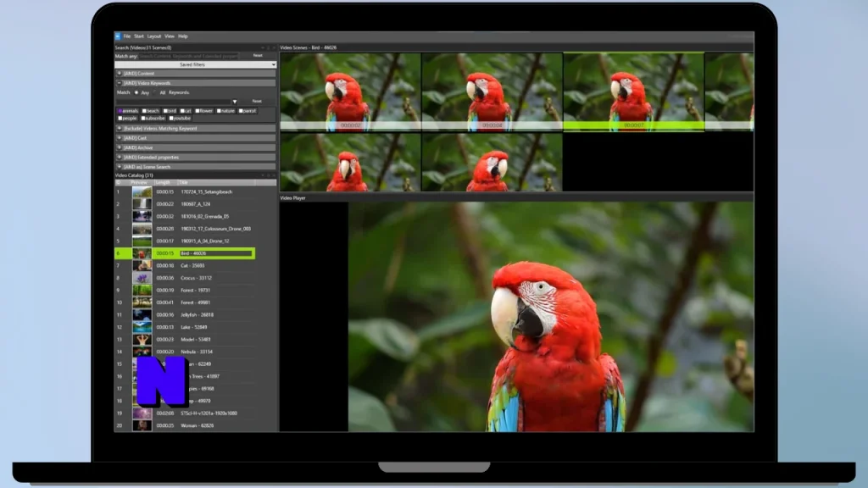Open scene thumbnail at 00:00:02
Screen dimensions: 868x488
point(350,91)
